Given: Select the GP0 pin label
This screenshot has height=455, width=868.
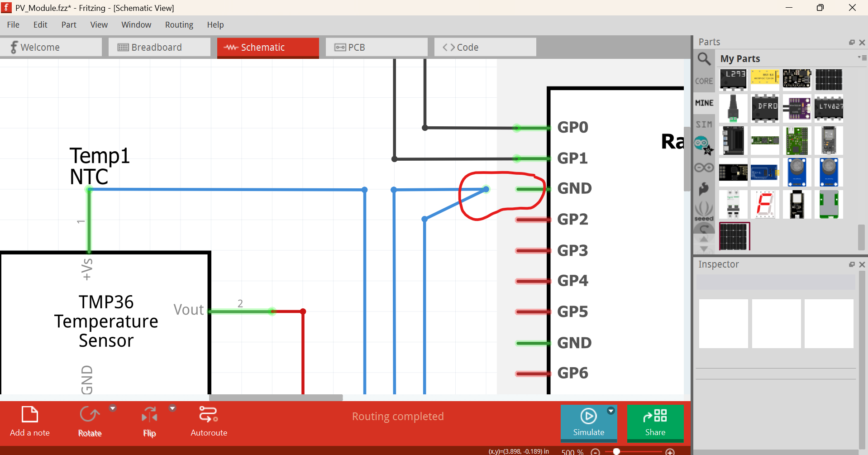Looking at the screenshot, I should point(572,127).
